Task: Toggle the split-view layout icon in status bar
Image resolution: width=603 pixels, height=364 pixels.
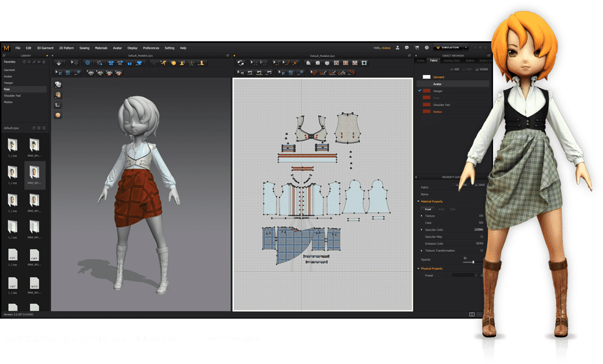Action: coord(472,315)
